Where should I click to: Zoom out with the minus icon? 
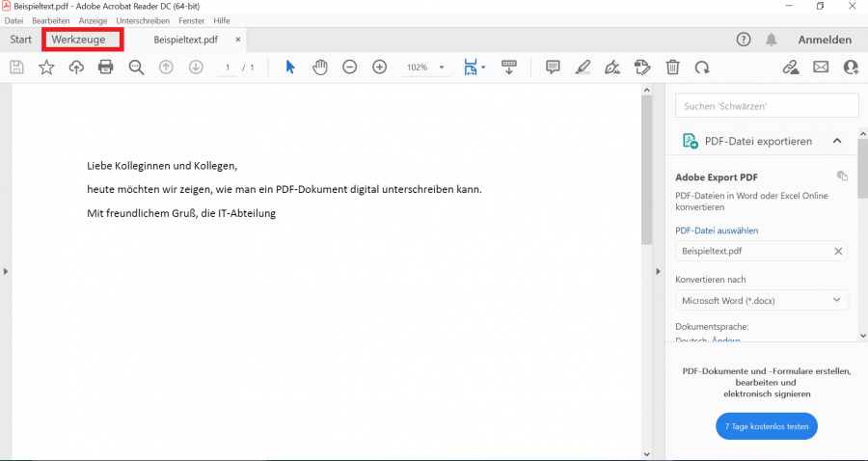click(350, 67)
